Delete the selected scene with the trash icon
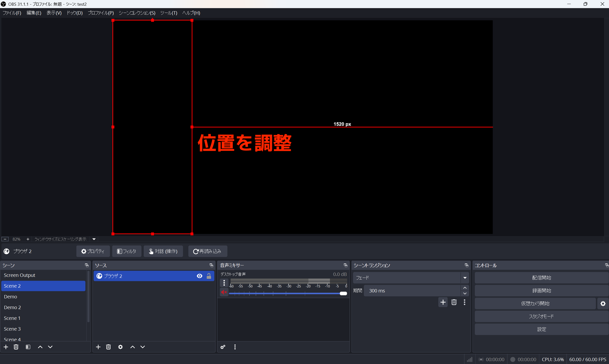The image size is (609, 364). point(16,347)
